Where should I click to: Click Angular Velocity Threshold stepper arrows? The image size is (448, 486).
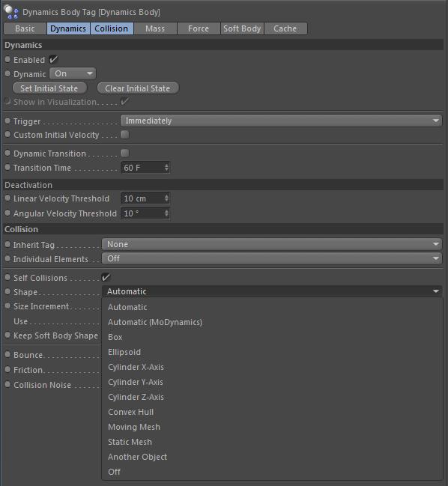166,213
